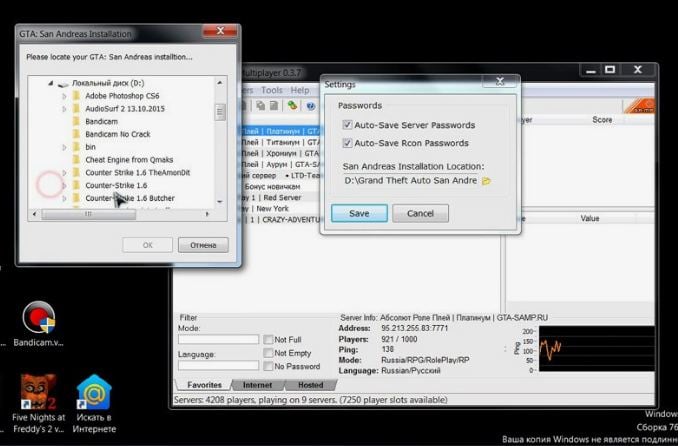This screenshot has width=678, height=446.
Task: Expand the AudioSurf 2 13.10.2015 folder
Action: click(x=64, y=109)
